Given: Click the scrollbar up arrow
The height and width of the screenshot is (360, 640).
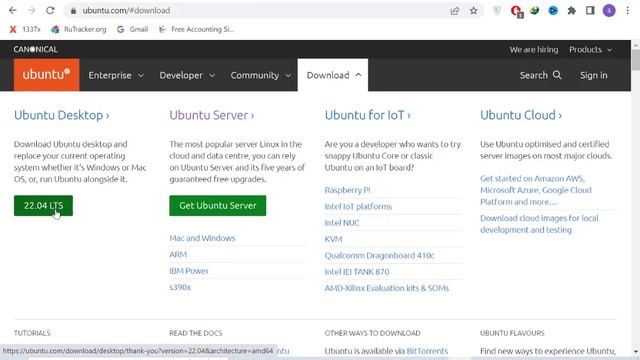Looking at the screenshot, I should pos(636,44).
